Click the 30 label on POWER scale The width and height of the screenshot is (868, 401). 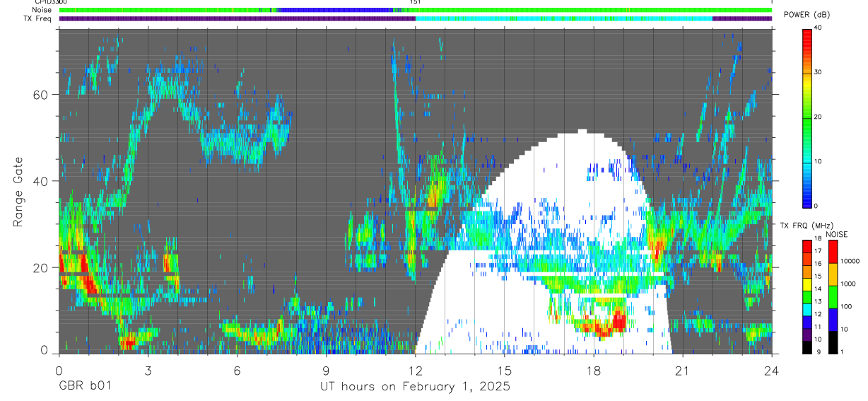(819, 72)
